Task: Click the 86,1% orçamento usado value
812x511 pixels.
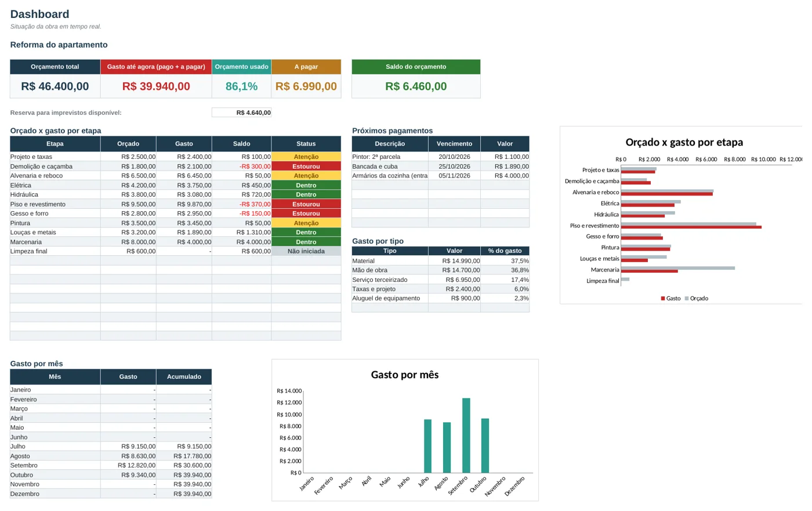Action: coord(241,86)
